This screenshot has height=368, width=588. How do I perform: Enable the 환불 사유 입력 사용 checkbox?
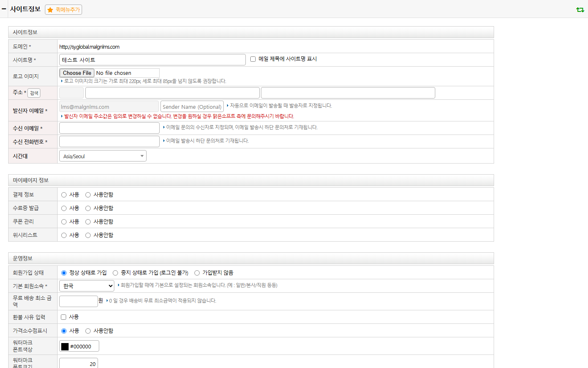click(63, 317)
